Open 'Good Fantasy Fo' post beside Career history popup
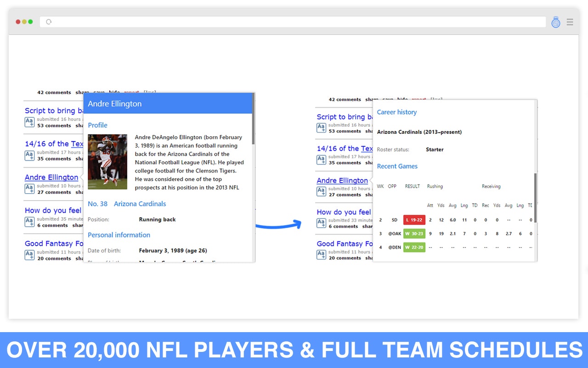This screenshot has height=368, width=588. pos(345,244)
